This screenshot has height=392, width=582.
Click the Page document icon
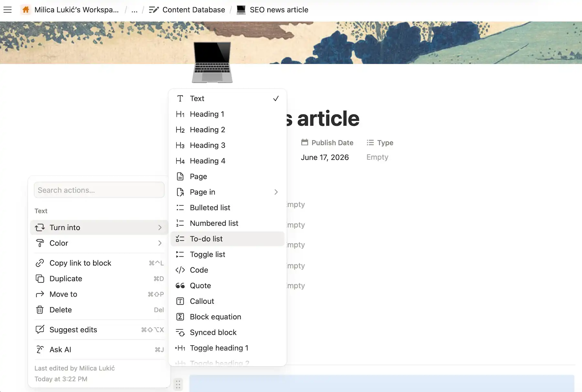(180, 176)
